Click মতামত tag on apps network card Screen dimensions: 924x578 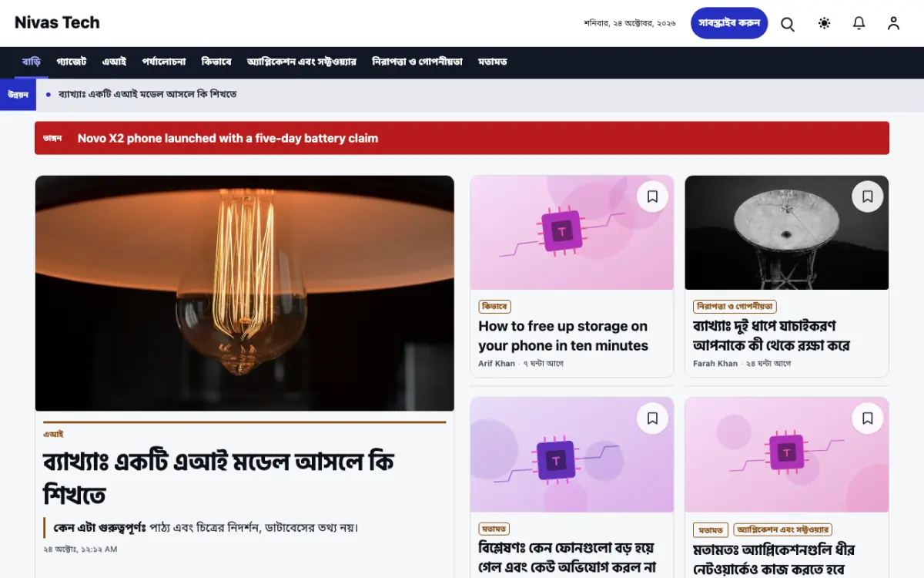click(x=711, y=530)
